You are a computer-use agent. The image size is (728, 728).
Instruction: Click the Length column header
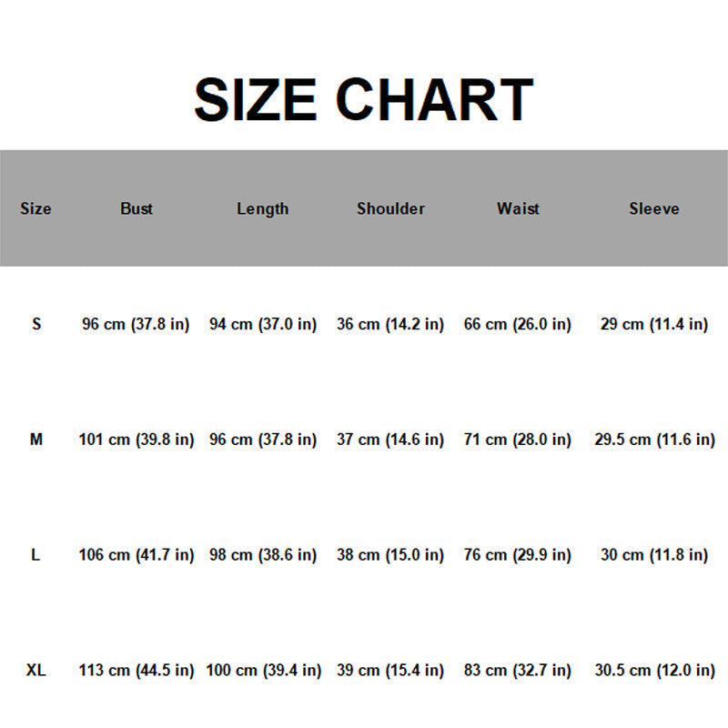(263, 209)
